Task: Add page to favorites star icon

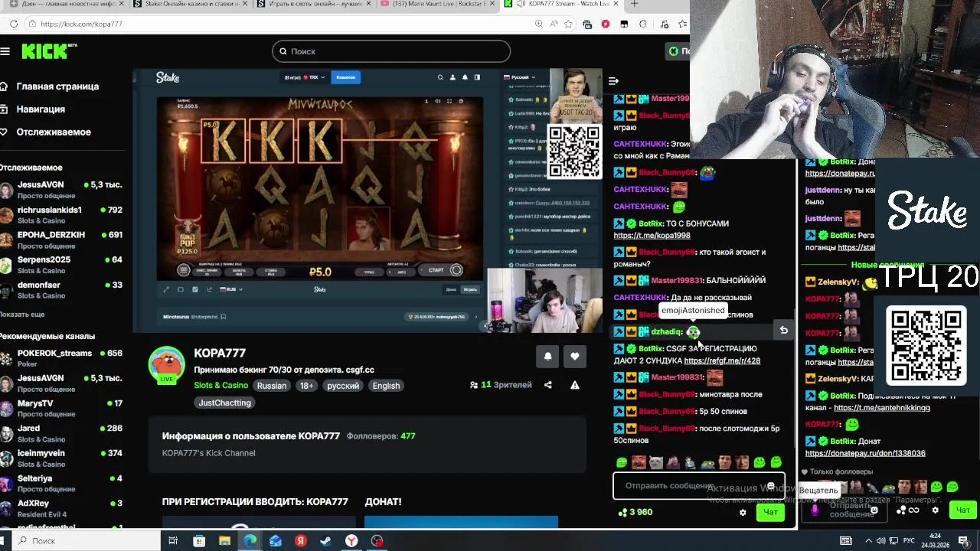Action: click(x=568, y=24)
